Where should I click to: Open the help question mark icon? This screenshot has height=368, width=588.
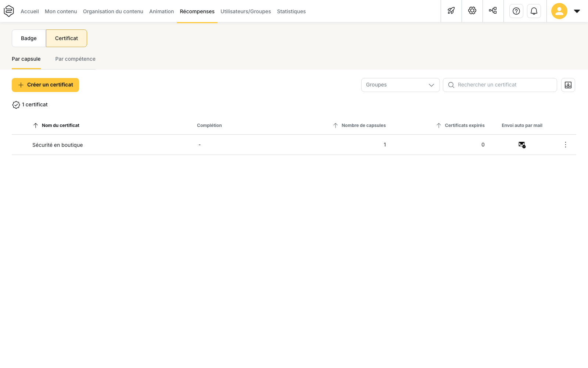516,11
